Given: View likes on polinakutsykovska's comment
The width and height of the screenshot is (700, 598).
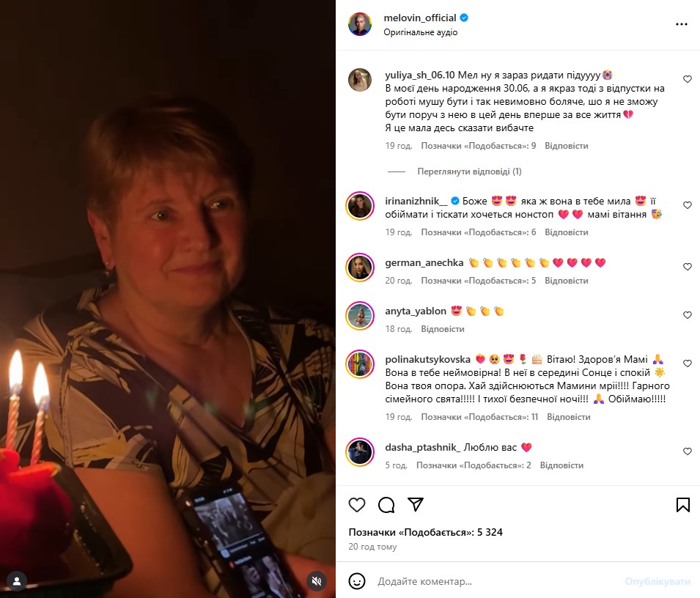Looking at the screenshot, I should tap(479, 417).
